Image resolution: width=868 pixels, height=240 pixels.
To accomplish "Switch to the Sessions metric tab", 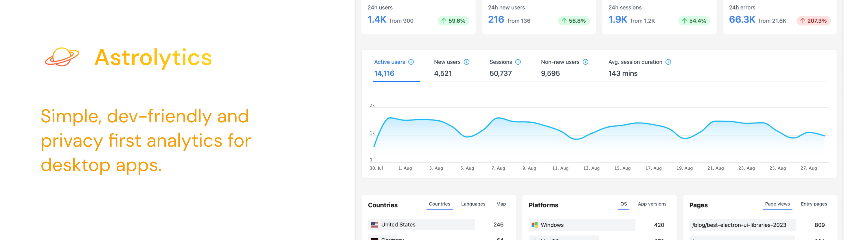I will click(x=505, y=68).
